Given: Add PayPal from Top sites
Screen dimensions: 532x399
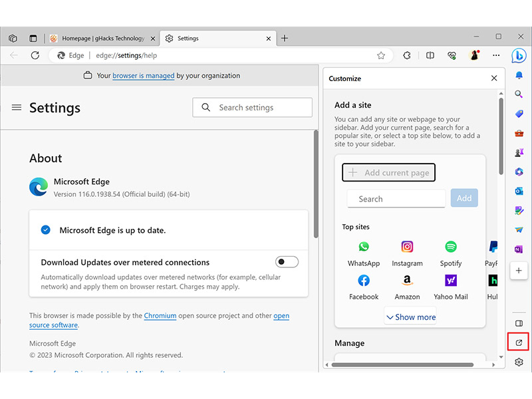Looking at the screenshot, I should pos(492,254).
